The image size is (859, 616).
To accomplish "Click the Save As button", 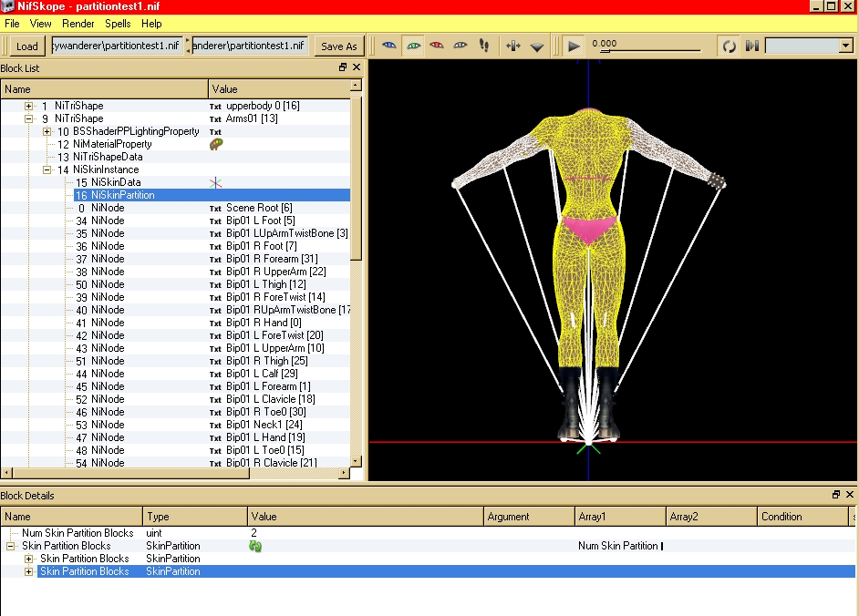I will [338, 46].
